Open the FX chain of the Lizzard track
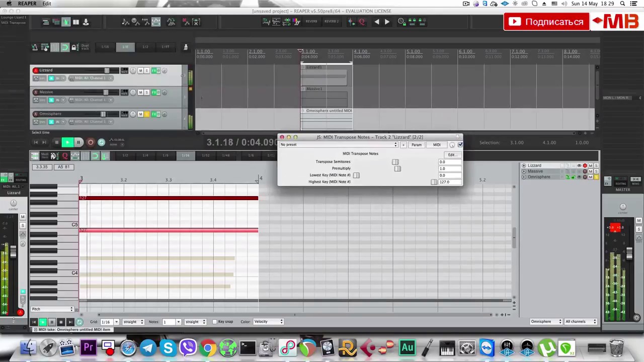The image size is (644, 362). 154,70
